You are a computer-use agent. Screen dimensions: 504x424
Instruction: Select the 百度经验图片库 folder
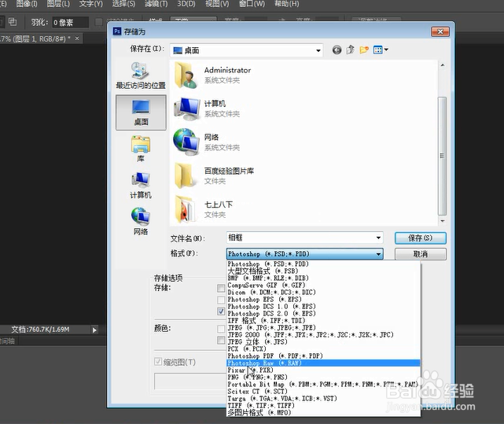point(213,176)
